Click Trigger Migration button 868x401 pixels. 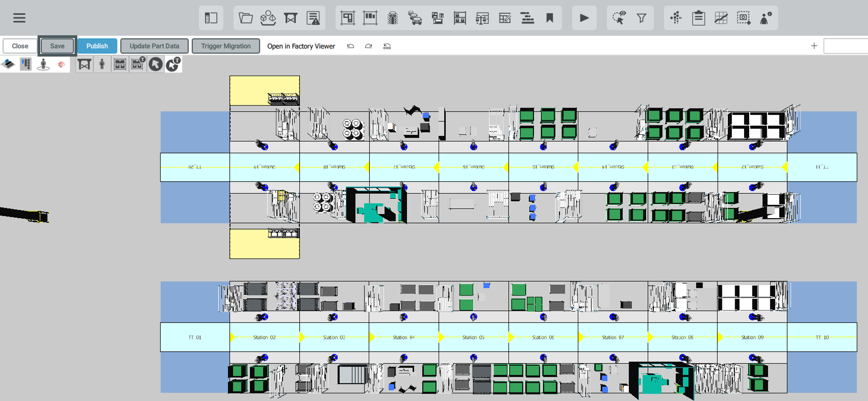click(226, 46)
